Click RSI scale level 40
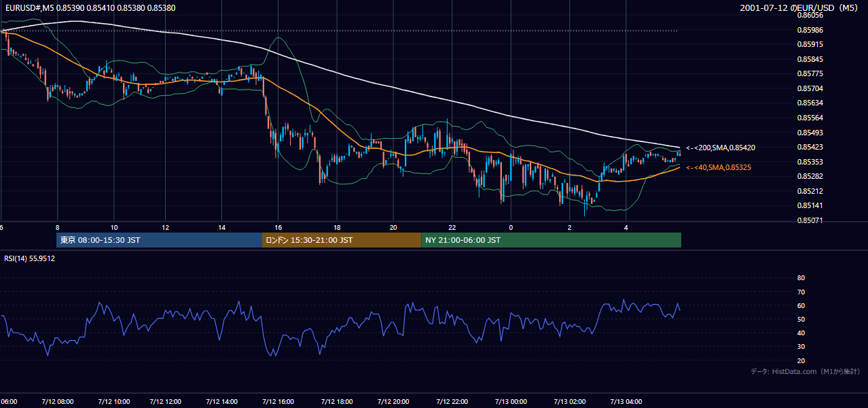The width and height of the screenshot is (868, 408). point(801,333)
